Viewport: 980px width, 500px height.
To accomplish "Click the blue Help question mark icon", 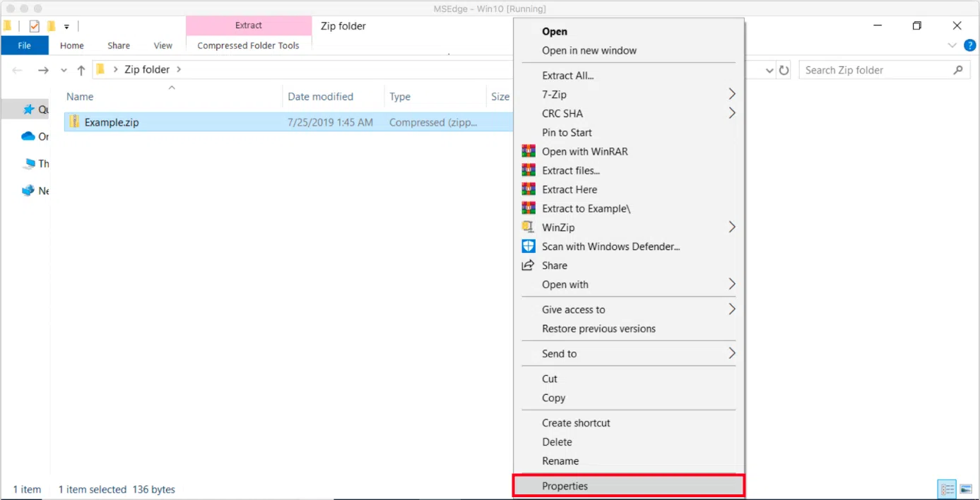I will (969, 45).
